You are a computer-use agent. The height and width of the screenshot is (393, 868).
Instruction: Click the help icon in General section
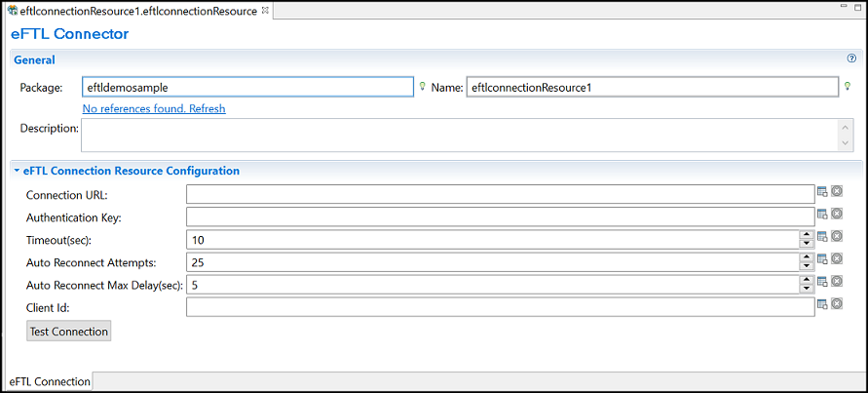[851, 59]
